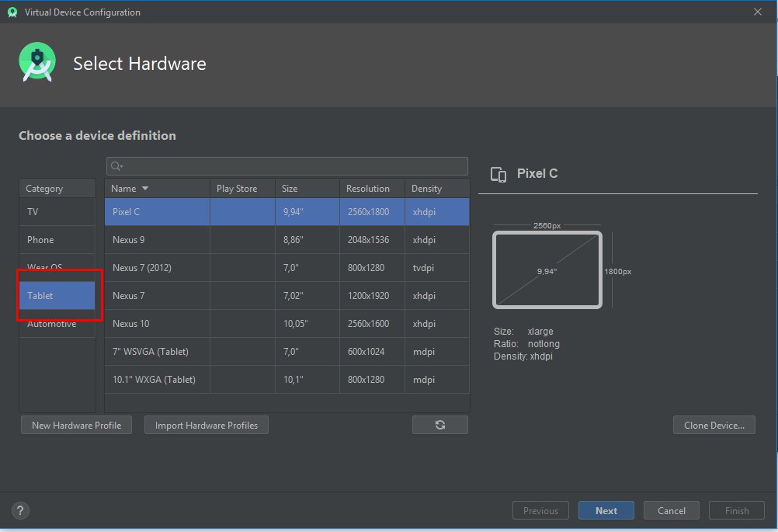Viewport: 778px width, 532px height.
Task: Select the 10.1" WXGA (Tablet) row
Action: pos(287,380)
